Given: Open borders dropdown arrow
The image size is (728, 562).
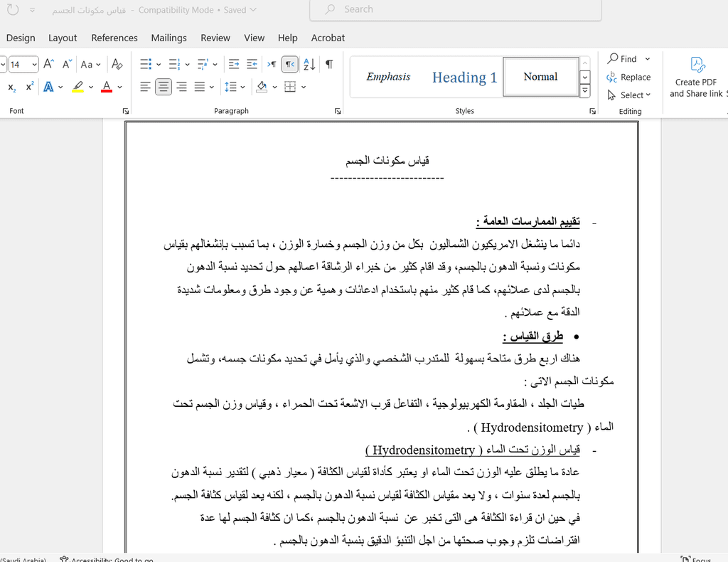Looking at the screenshot, I should (304, 87).
